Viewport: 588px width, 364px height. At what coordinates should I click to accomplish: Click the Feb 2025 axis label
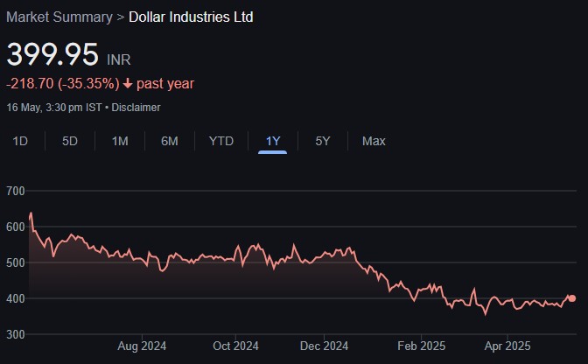421,346
